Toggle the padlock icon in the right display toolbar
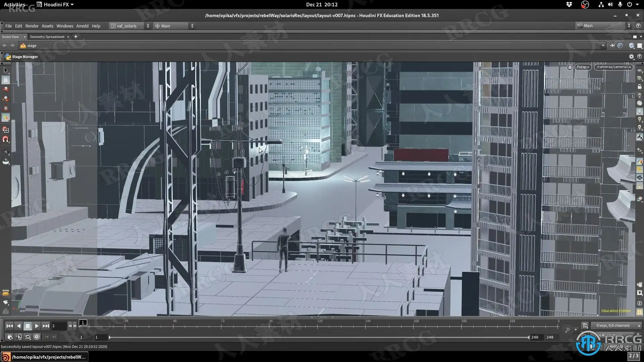The image size is (644, 362). pos(640,87)
